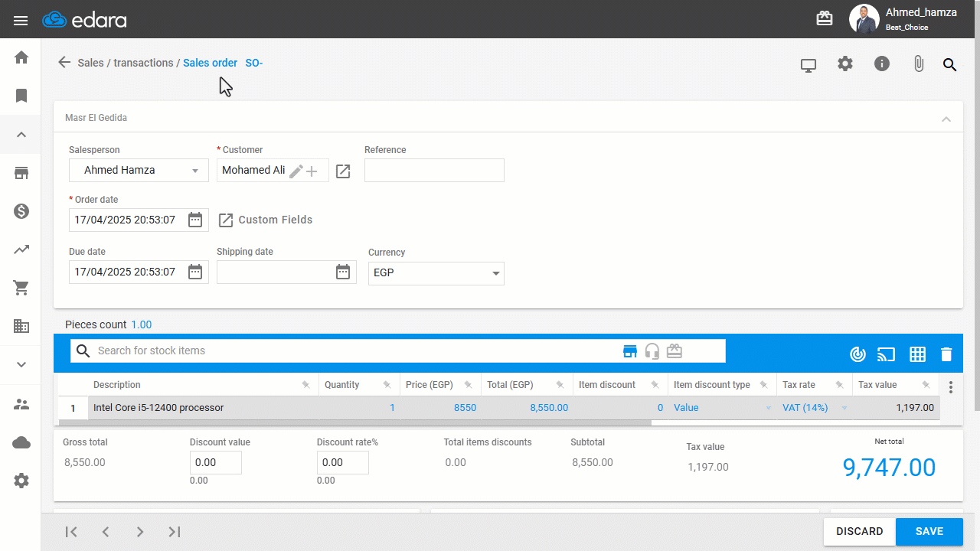The height and width of the screenshot is (551, 980).
Task: Show the info icon details
Action: [x=882, y=64]
